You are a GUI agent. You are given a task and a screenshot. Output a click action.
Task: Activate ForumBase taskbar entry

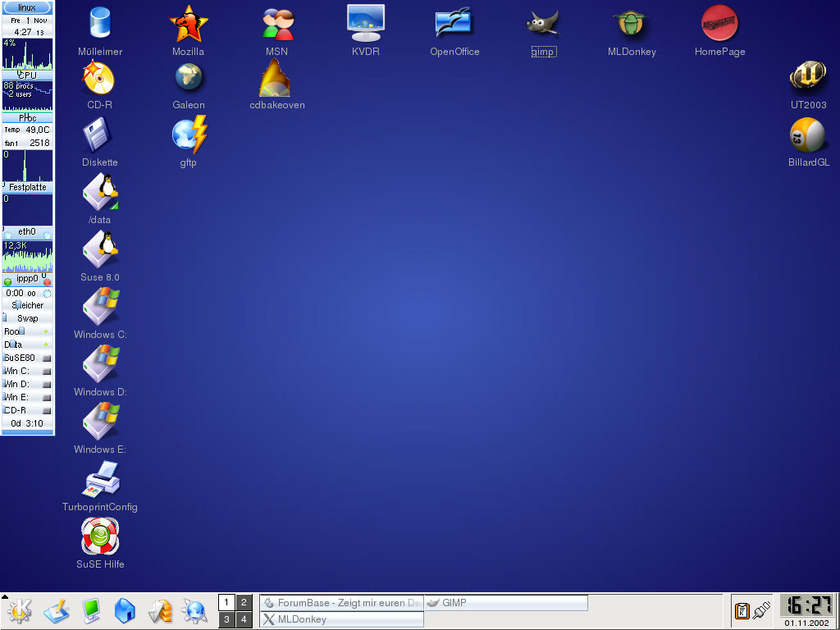(x=342, y=603)
